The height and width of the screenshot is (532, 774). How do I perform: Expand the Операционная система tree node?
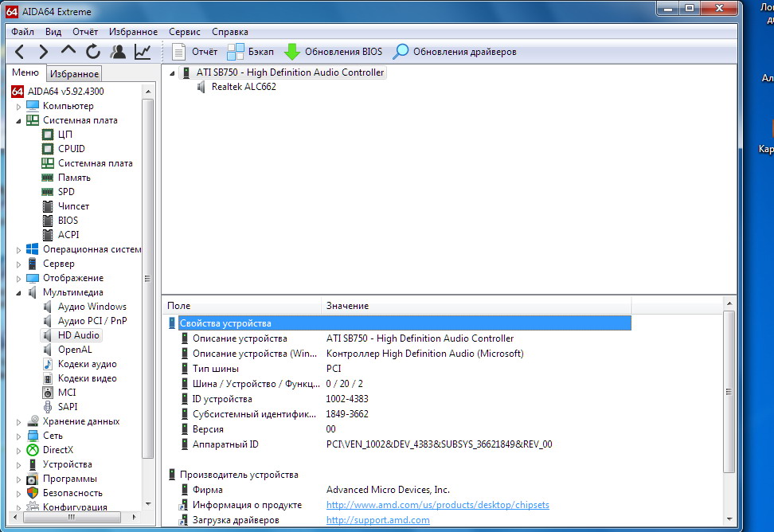[x=18, y=250]
